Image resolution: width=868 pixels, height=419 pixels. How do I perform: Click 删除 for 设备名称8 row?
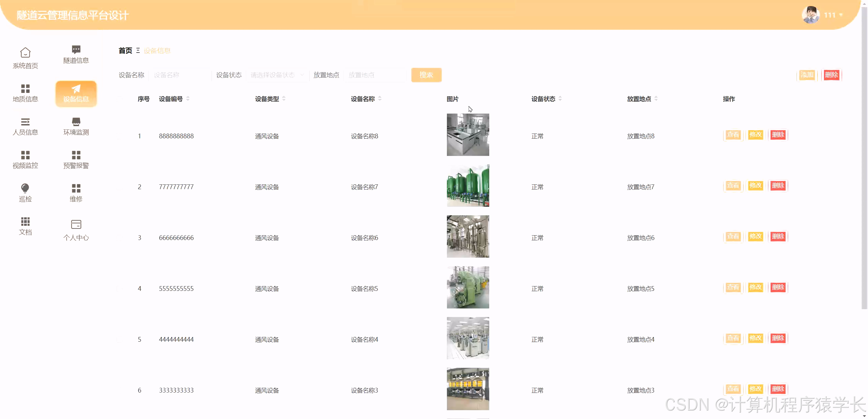click(x=778, y=135)
